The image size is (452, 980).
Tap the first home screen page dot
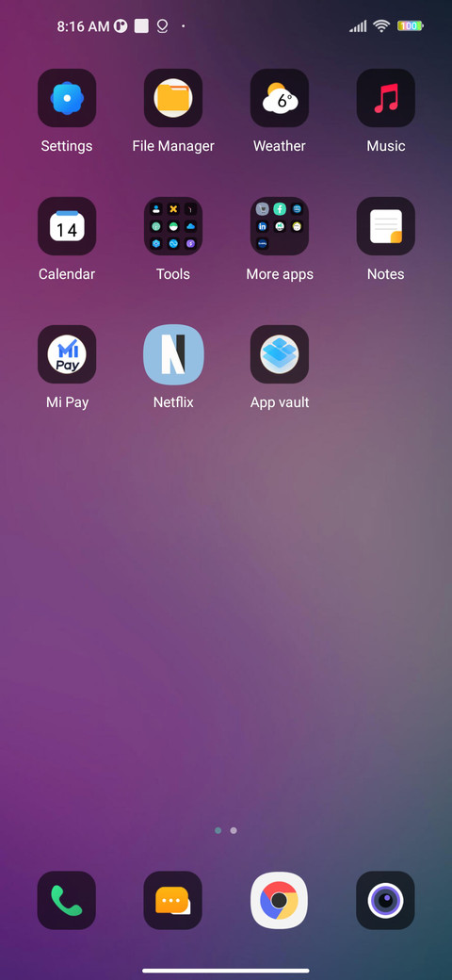[x=218, y=830]
